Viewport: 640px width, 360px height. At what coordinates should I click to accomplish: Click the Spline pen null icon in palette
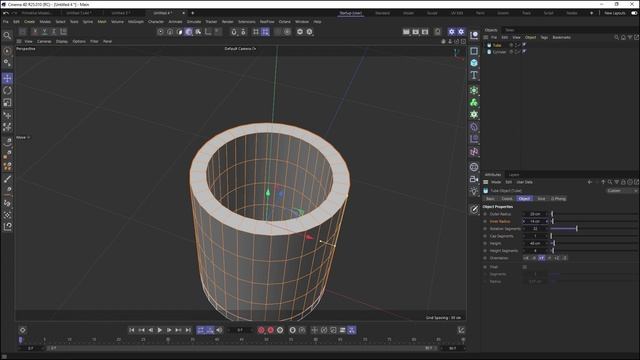(x=474, y=51)
